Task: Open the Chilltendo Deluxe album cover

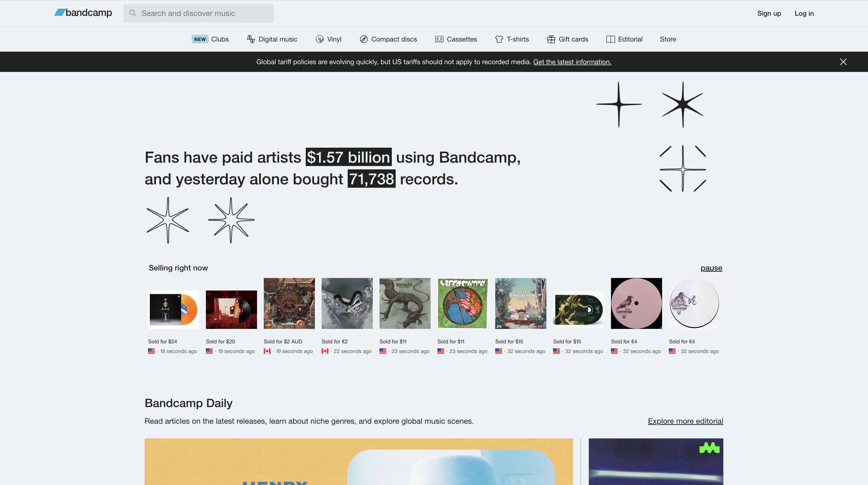Action: tap(521, 303)
